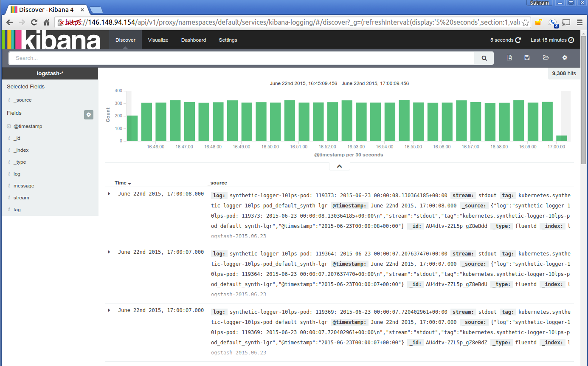Click the refresh icon next to 5 seconds
588x366 pixels.
[519, 40]
